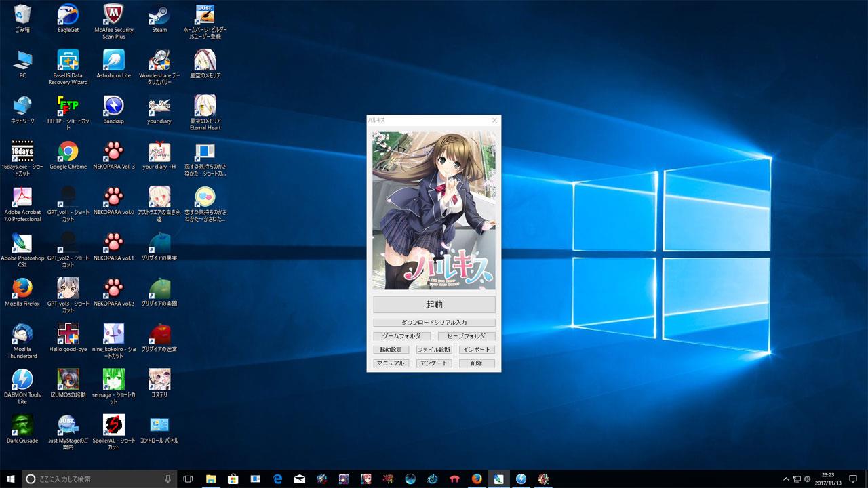Select the Dark Crusade icon
Image resolution: width=868 pixels, height=488 pixels.
tap(22, 428)
